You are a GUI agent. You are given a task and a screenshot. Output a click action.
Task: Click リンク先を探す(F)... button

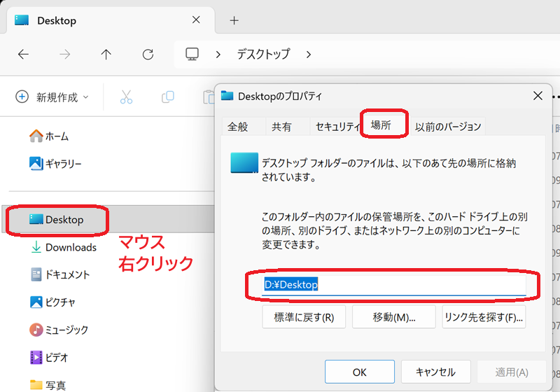[x=484, y=316]
